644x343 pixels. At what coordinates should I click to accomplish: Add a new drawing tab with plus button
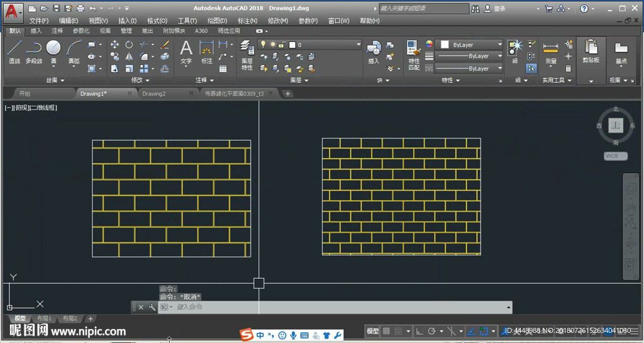click(287, 94)
